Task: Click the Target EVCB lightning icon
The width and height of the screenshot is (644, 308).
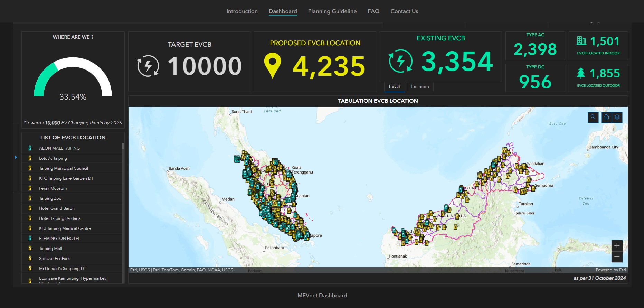Action: 148,66
